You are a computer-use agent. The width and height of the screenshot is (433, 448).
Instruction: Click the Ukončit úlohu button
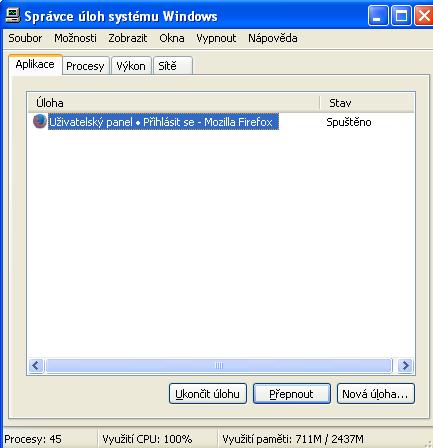pos(208,394)
